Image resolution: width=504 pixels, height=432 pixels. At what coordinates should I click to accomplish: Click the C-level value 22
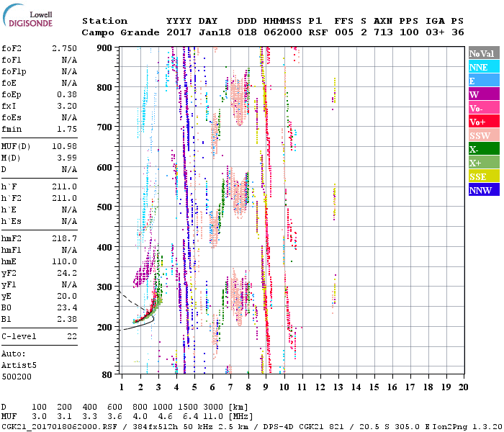[71, 336]
